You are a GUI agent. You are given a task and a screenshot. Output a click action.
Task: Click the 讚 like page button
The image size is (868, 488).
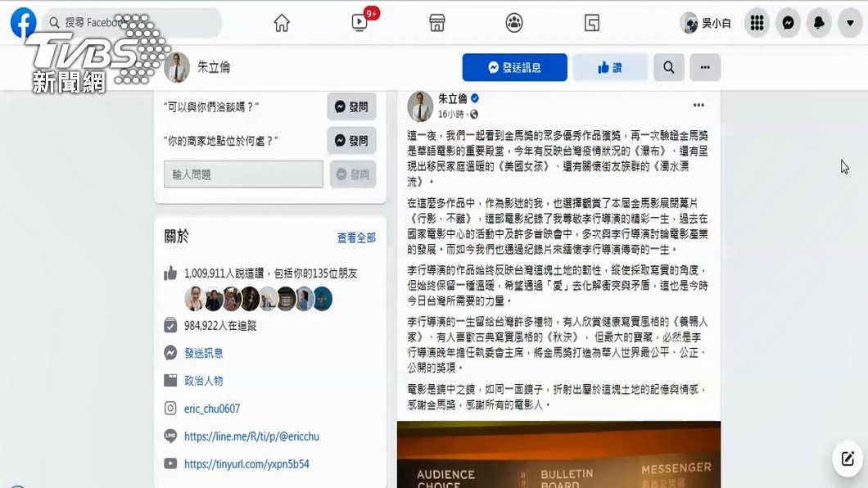coord(610,67)
